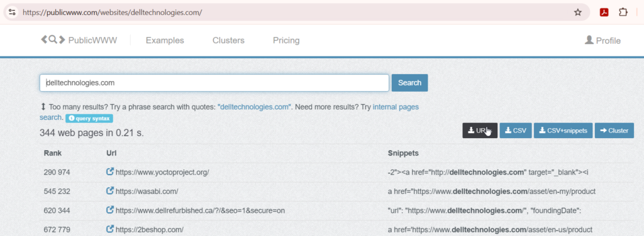Open https://www.yoctoproject.org/ result link
Viewport: 644px width, 236px height.
coord(162,173)
